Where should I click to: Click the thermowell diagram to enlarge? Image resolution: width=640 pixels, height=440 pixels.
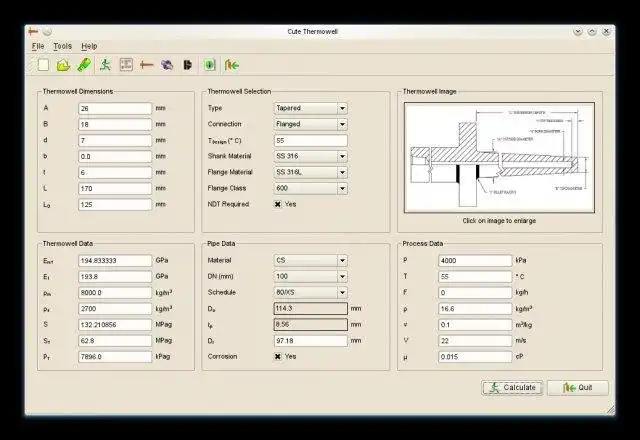(499, 158)
